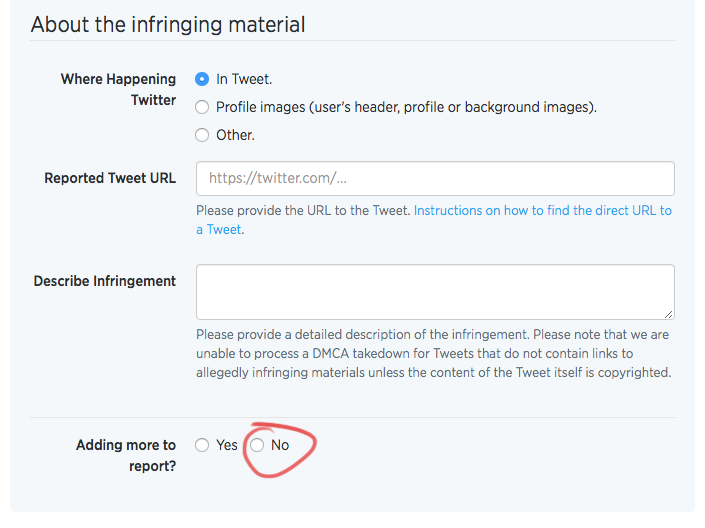The height and width of the screenshot is (528, 705).
Task: Click the Reported Tweet URL input field
Action: pos(435,179)
